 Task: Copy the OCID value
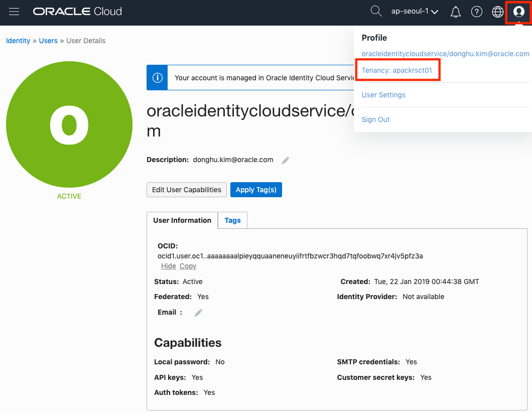pyautogui.click(x=188, y=266)
